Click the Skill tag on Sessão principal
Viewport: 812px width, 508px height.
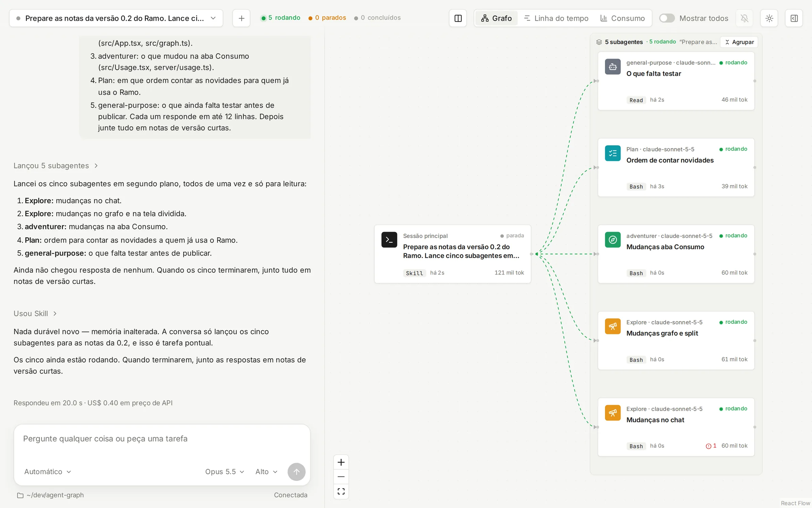click(414, 273)
